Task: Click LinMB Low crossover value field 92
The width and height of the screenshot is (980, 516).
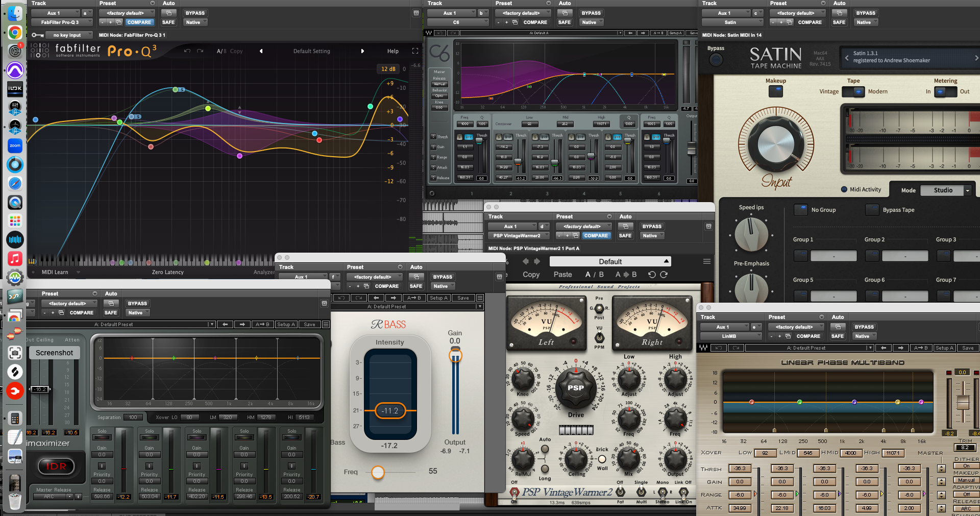Action: pos(765,453)
